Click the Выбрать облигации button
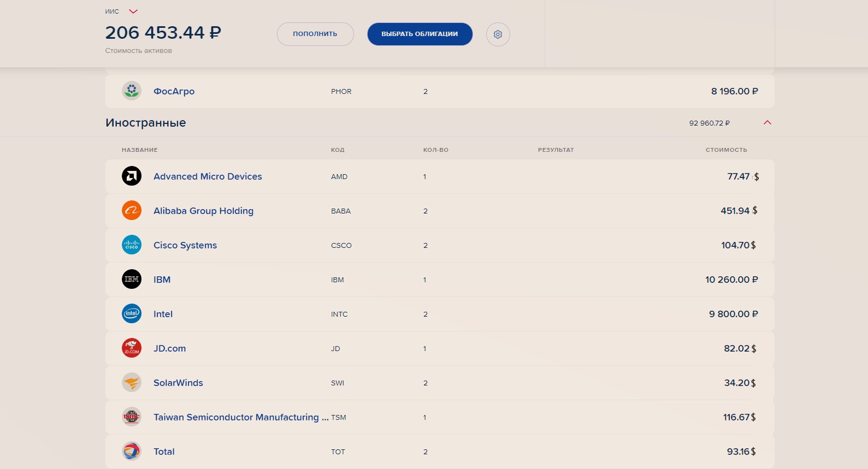This screenshot has height=469, width=868. [420, 34]
